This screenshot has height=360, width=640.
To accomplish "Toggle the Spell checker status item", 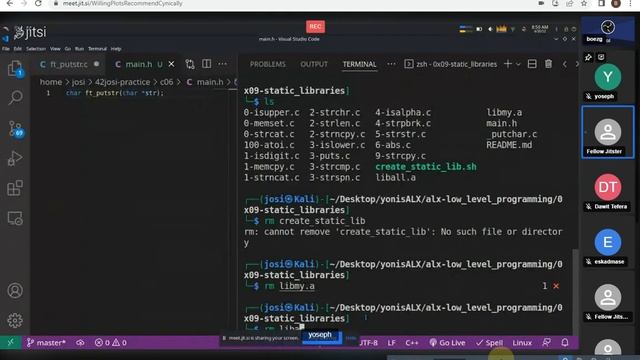I will [489, 342].
